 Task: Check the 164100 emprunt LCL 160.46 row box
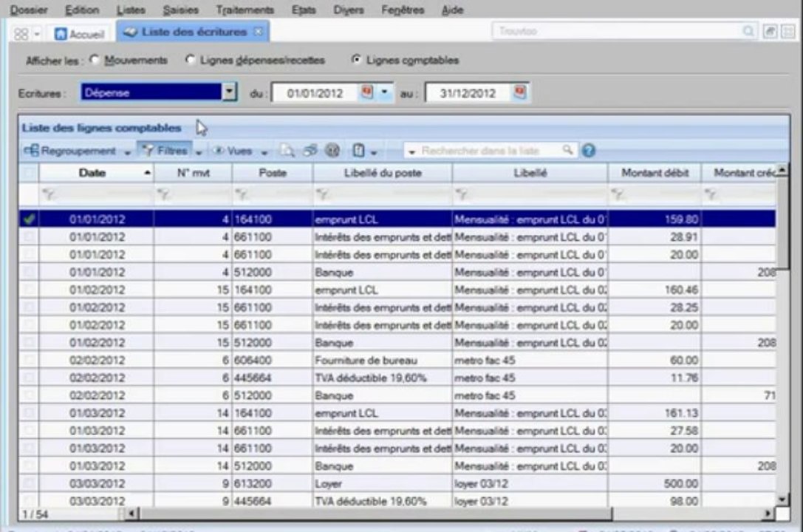pyautogui.click(x=29, y=290)
